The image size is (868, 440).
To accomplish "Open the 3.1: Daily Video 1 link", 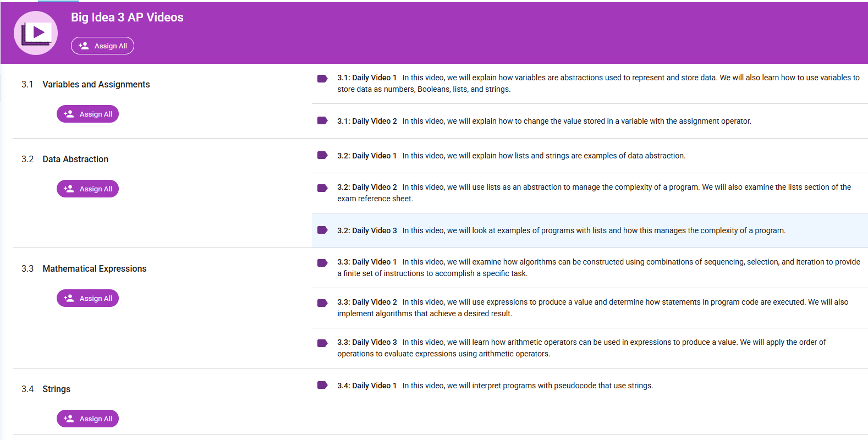I will [x=366, y=78].
